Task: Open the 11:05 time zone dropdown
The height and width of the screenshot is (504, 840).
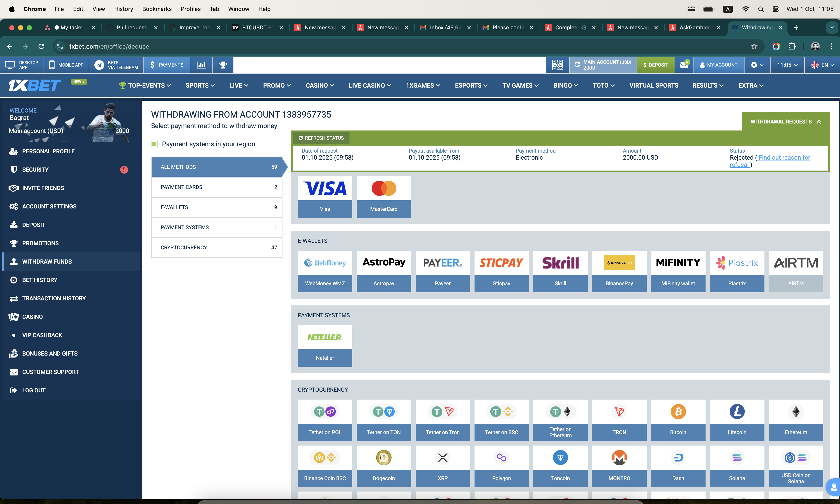Action: pos(787,65)
